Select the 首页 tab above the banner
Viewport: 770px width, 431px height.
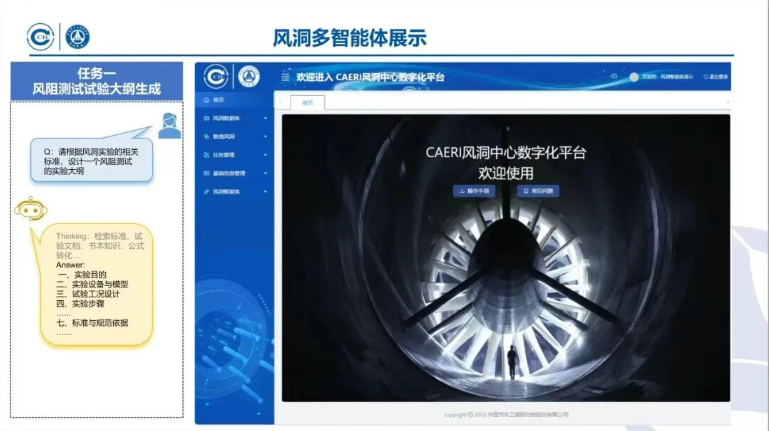point(307,102)
